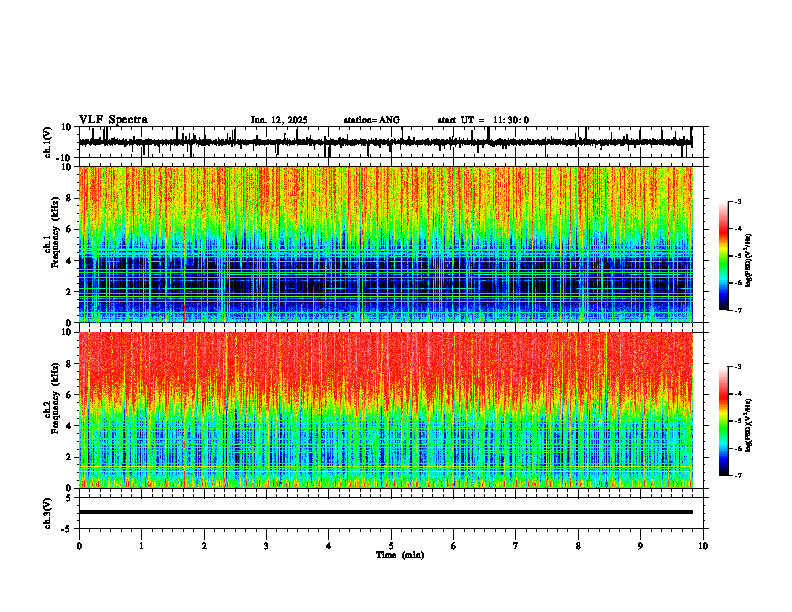The height and width of the screenshot is (612, 792).
Task: Click time axis tick label "1"
Action: 141,546
